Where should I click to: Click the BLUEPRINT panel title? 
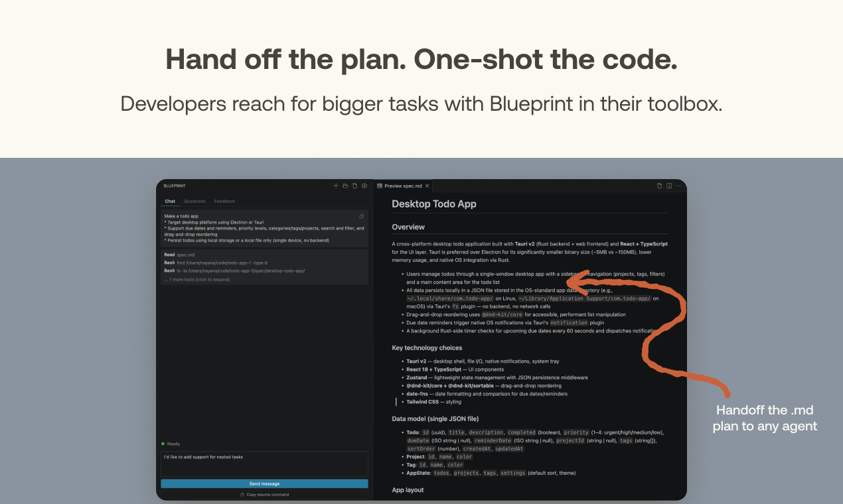point(173,186)
